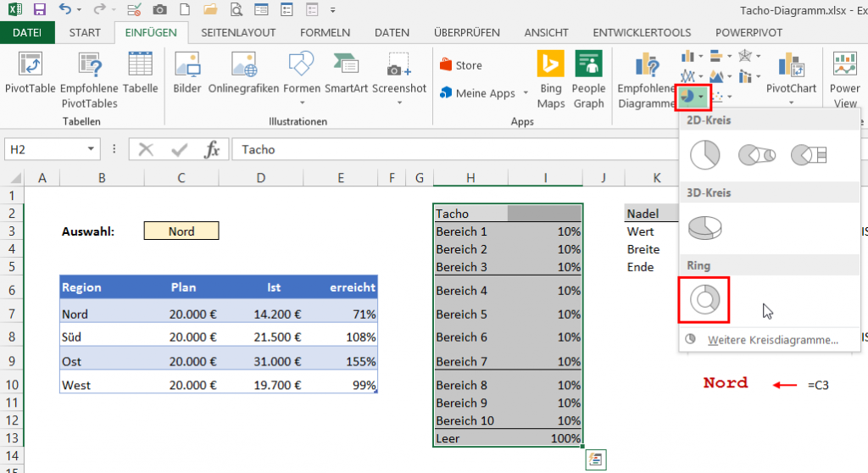Click the Quick Analysis button below the selection
868x473 pixels.
pos(596,459)
